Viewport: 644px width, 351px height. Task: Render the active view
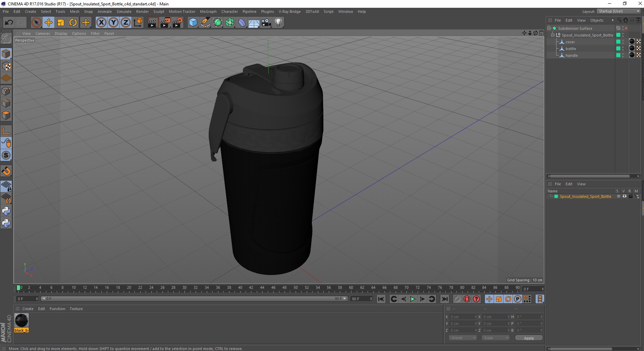153,23
